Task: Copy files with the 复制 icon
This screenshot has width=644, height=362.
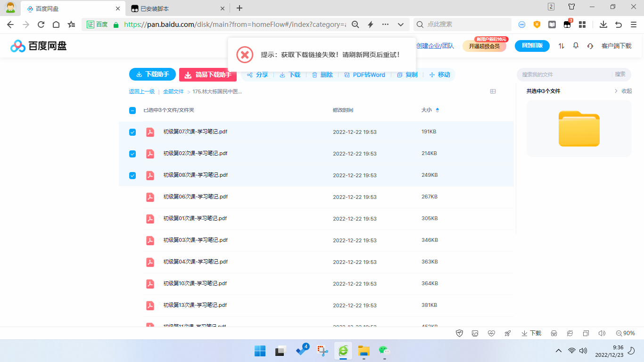Action: point(406,74)
